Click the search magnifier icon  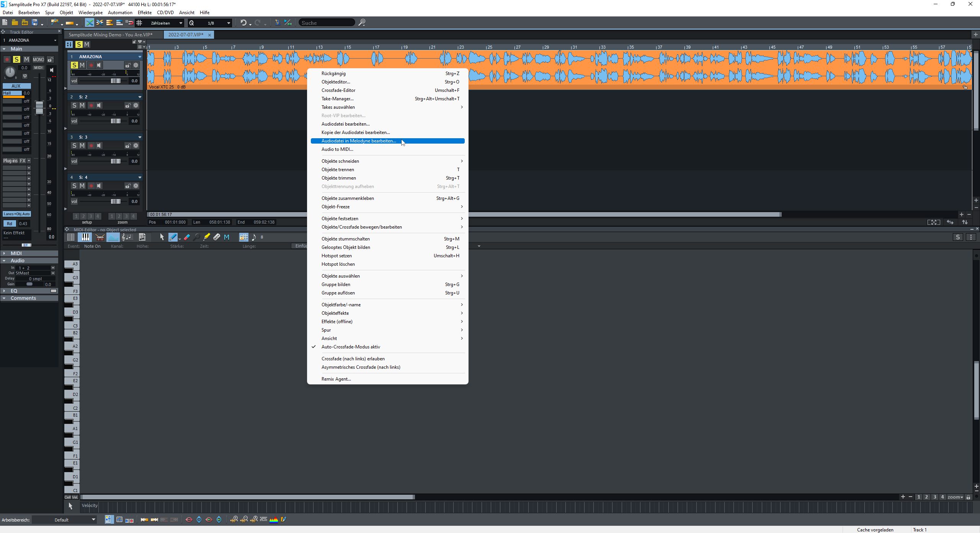pos(362,23)
